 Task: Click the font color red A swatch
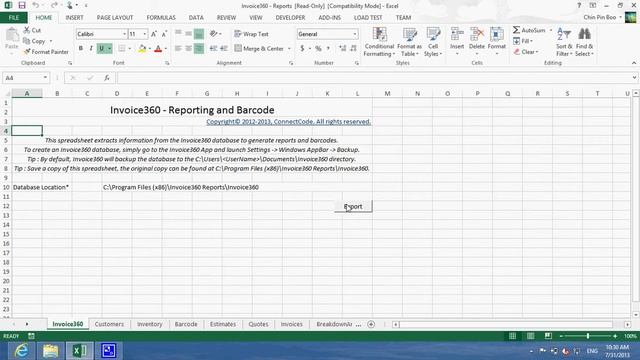[x=158, y=49]
